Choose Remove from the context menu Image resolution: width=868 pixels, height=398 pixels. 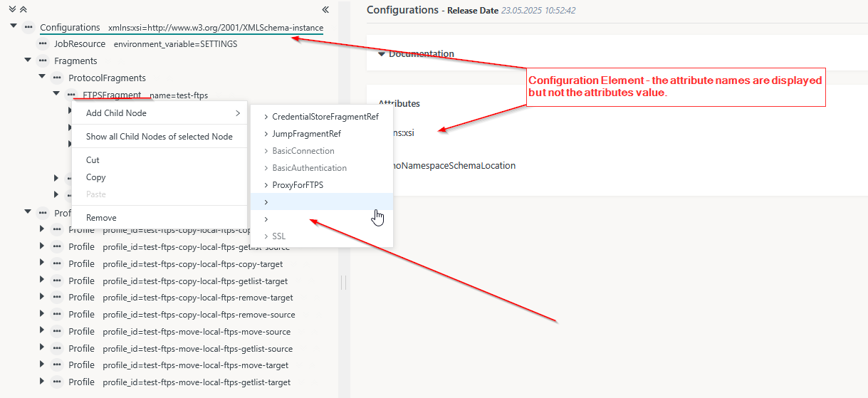[x=101, y=218]
